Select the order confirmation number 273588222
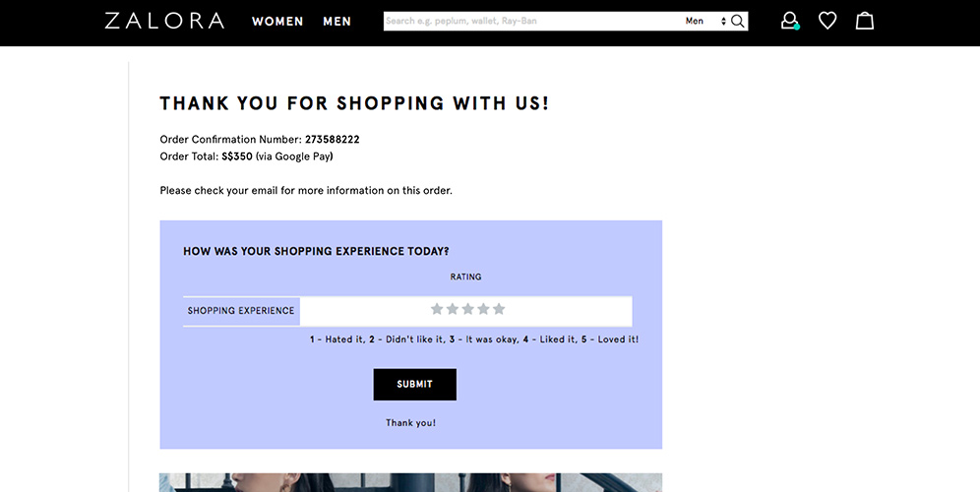Screen dimensions: 980x492 [x=332, y=140]
